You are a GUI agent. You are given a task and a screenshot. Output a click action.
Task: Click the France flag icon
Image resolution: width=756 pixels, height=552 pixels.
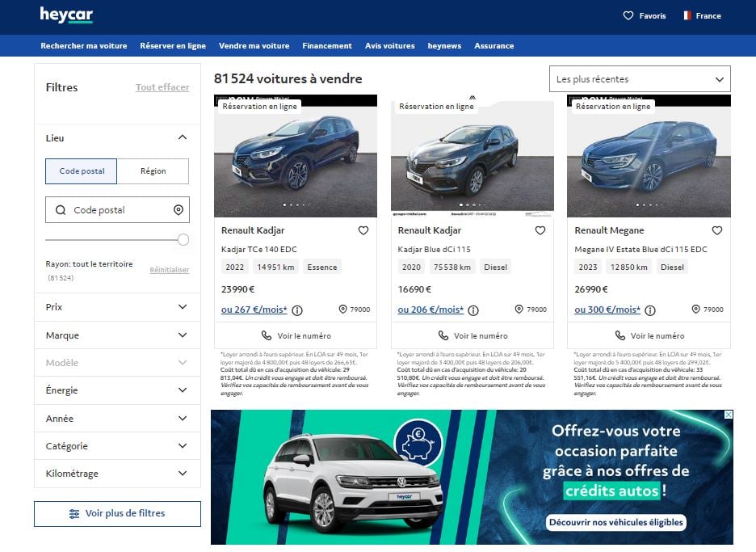pos(687,16)
